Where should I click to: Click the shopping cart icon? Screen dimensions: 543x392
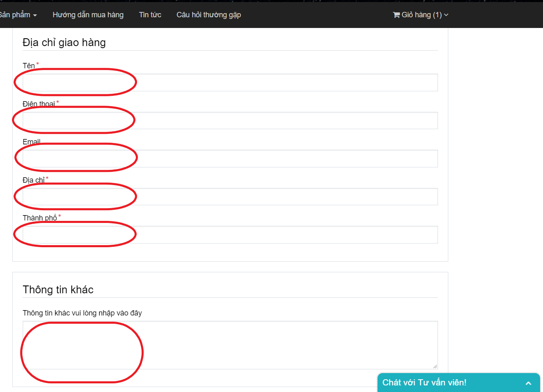click(396, 15)
